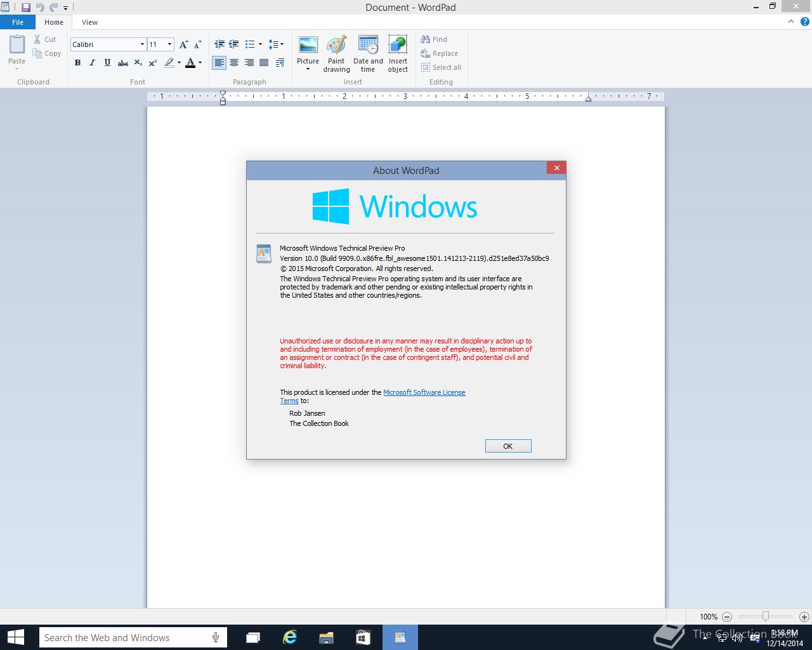Image resolution: width=812 pixels, height=650 pixels.
Task: Select Align text left
Action: [x=219, y=63]
